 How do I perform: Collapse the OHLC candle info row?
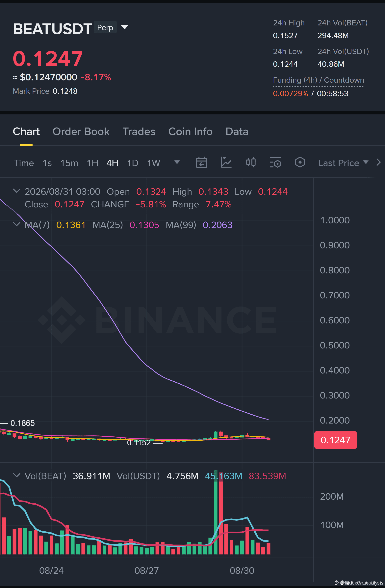click(16, 191)
